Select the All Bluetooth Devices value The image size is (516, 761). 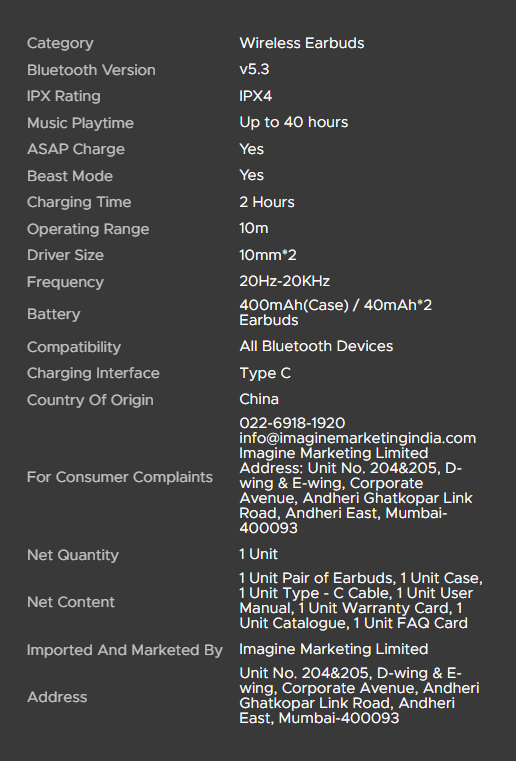click(316, 346)
